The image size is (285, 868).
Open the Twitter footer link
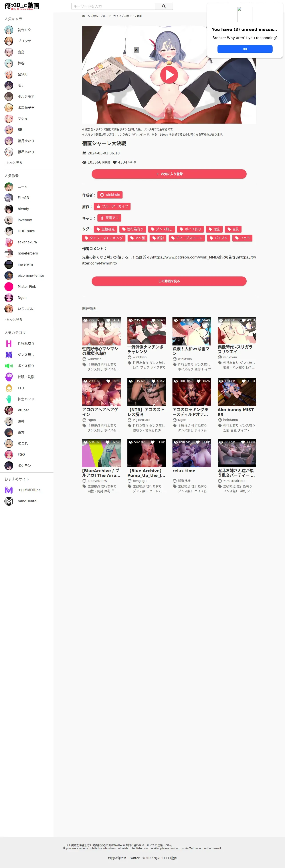[x=134, y=858]
